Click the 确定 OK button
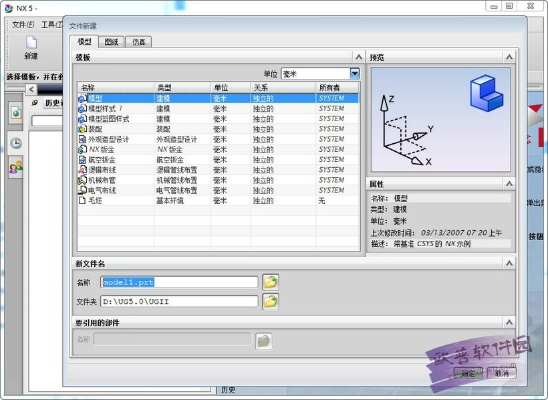This screenshot has width=548, height=400. [469, 373]
